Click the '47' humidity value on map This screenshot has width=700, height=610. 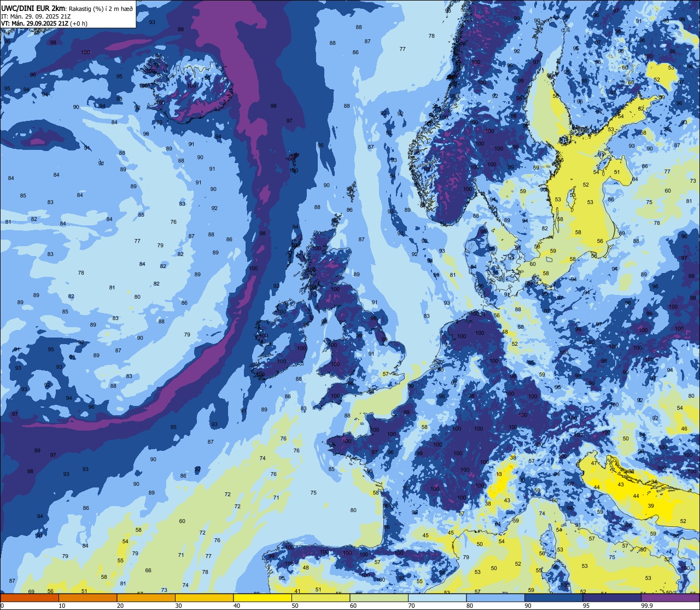pyautogui.click(x=594, y=463)
